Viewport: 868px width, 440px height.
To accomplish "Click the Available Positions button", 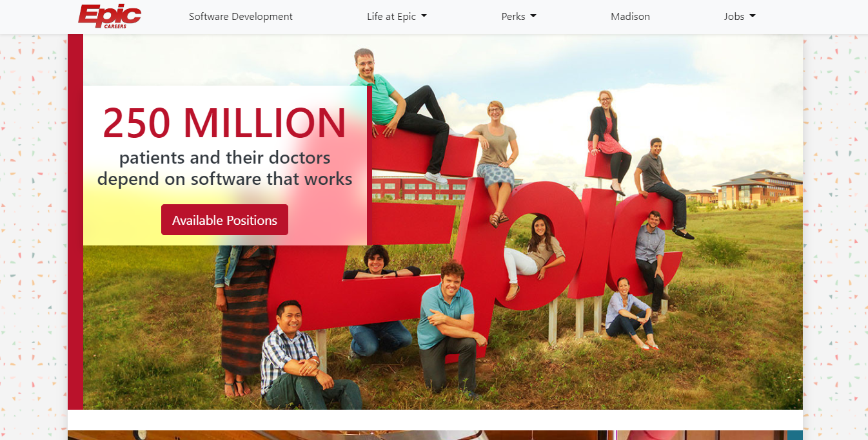I will pyautogui.click(x=224, y=220).
